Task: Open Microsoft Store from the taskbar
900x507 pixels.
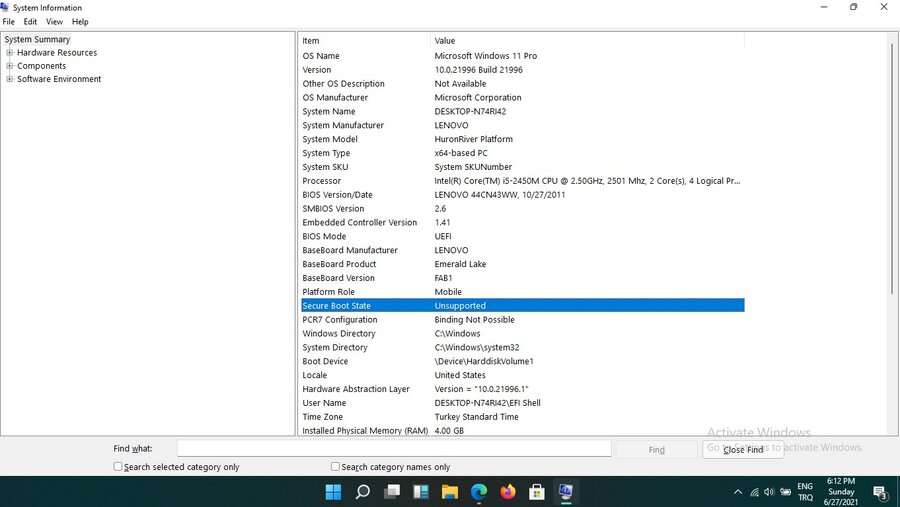Action: click(x=537, y=492)
